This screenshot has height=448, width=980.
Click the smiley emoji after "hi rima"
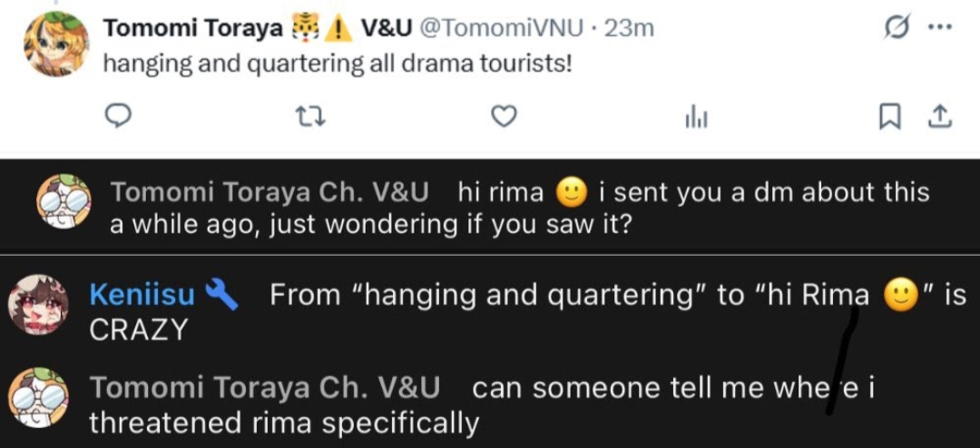tap(571, 192)
